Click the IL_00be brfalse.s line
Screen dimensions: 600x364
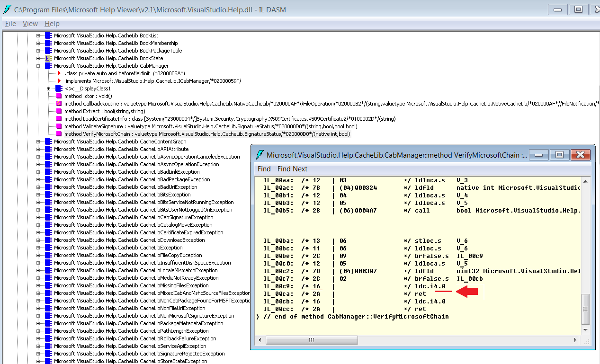pos(373,256)
